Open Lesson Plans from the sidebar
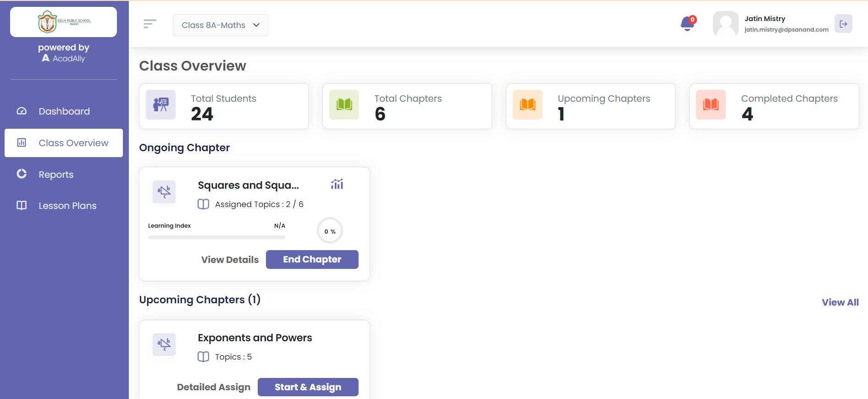868x399 pixels. [67, 206]
